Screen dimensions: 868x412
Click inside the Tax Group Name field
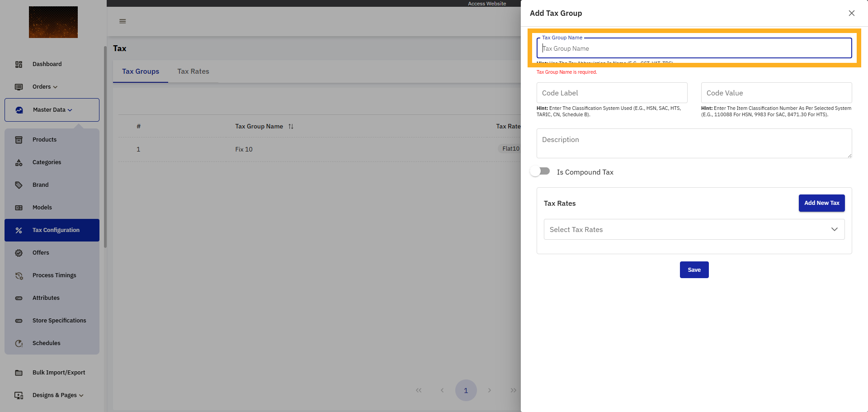(694, 48)
